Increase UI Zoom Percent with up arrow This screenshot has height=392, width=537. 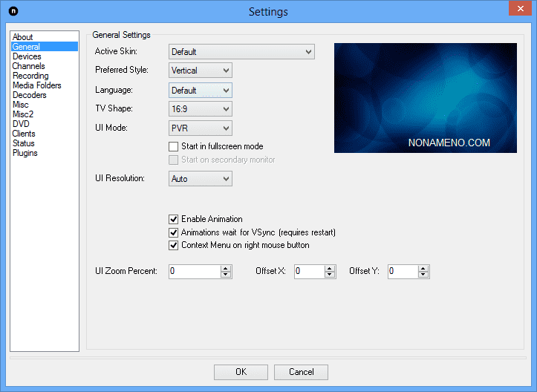click(x=226, y=268)
